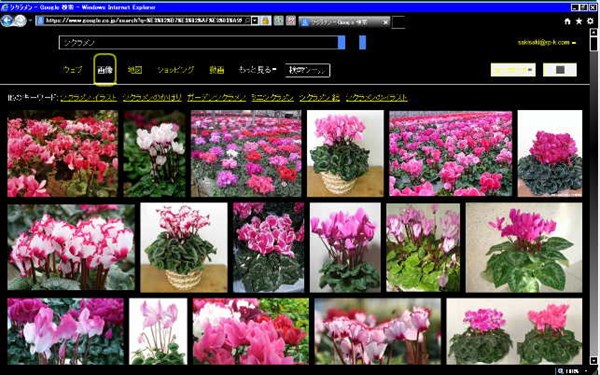Open related keyword シクラメンのかほり

[x=152, y=98]
